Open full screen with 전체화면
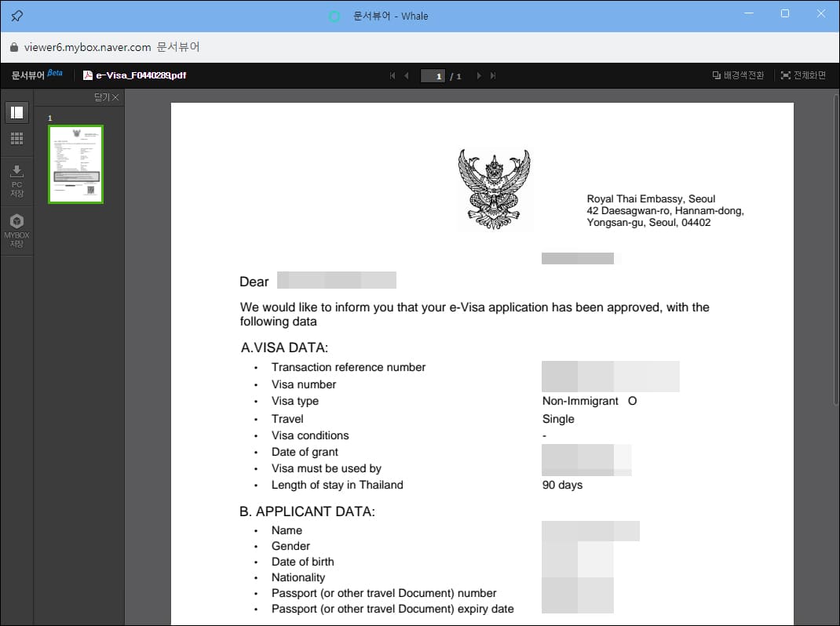 (803, 75)
